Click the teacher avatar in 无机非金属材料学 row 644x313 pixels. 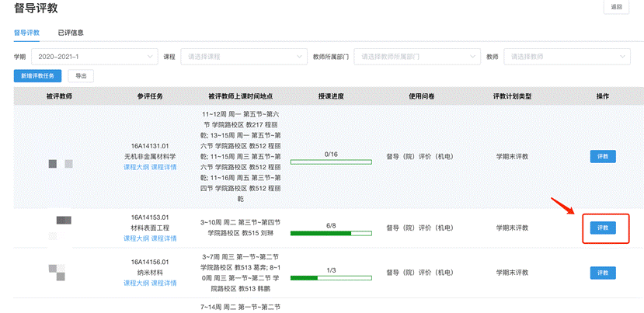coord(60,163)
